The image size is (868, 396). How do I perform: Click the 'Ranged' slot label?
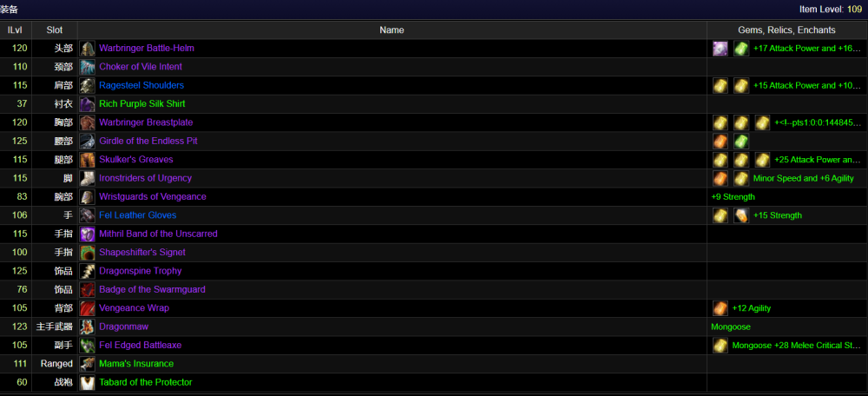click(56, 364)
